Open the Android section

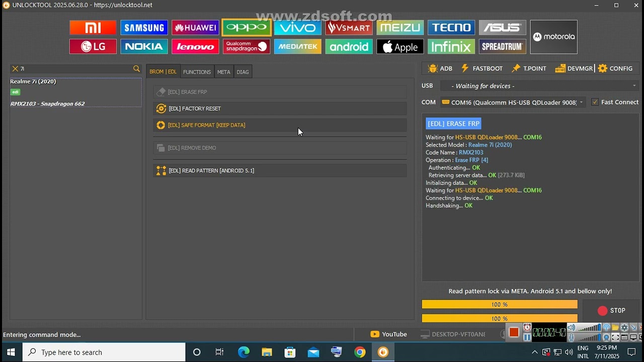pyautogui.click(x=349, y=47)
